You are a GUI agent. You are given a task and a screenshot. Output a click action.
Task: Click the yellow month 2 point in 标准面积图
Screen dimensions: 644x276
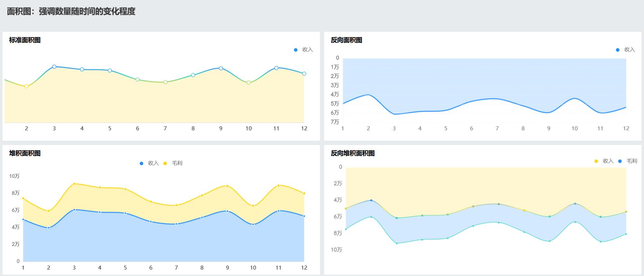pyautogui.click(x=26, y=86)
